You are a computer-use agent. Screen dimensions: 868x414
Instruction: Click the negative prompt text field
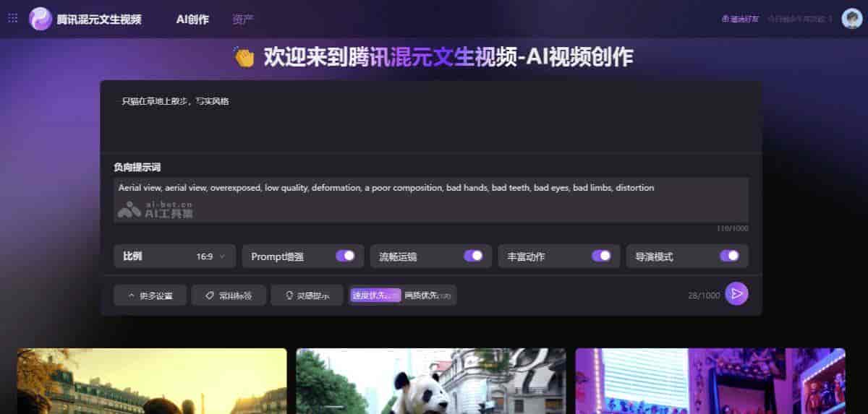[x=430, y=199]
